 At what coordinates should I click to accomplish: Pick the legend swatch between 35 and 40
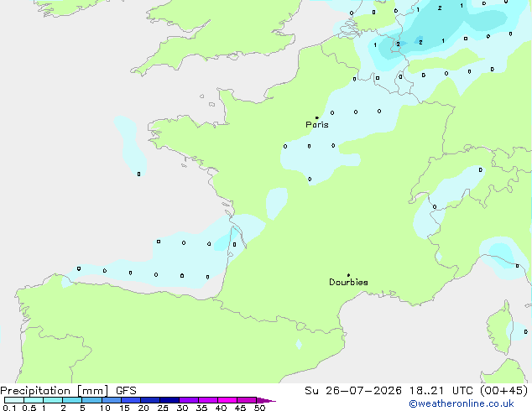pos(208,400)
